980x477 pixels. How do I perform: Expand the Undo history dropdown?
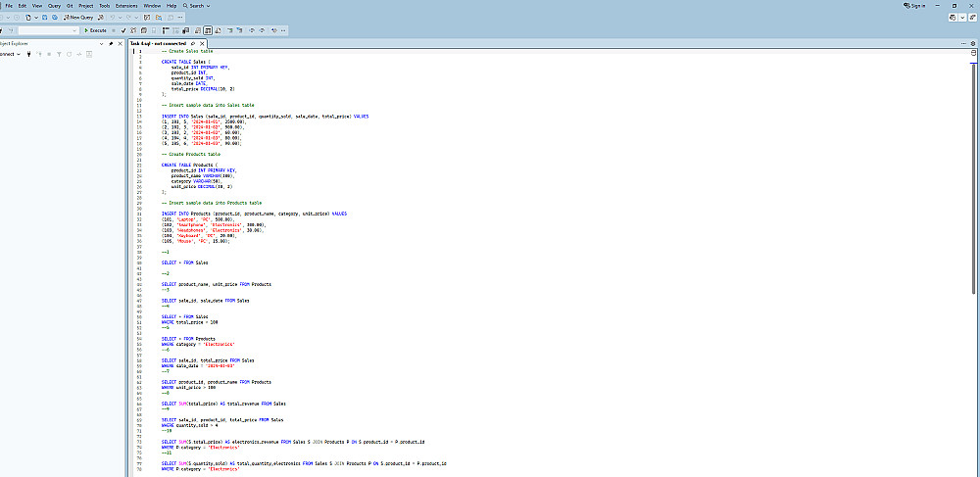120,18
